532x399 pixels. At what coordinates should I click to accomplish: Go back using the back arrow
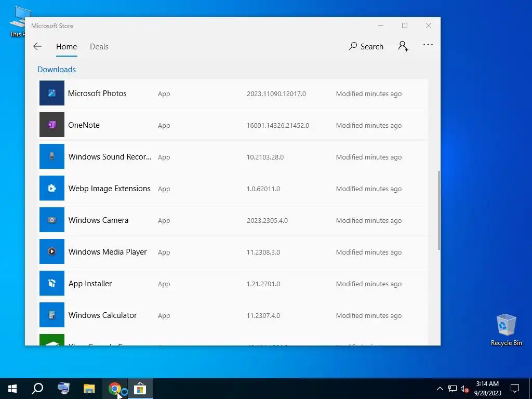coord(37,46)
